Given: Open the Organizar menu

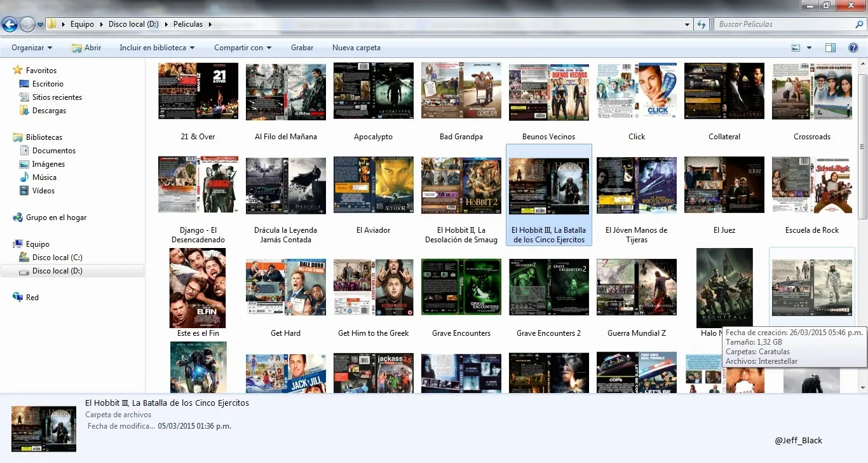Looking at the screenshot, I should 32,48.
